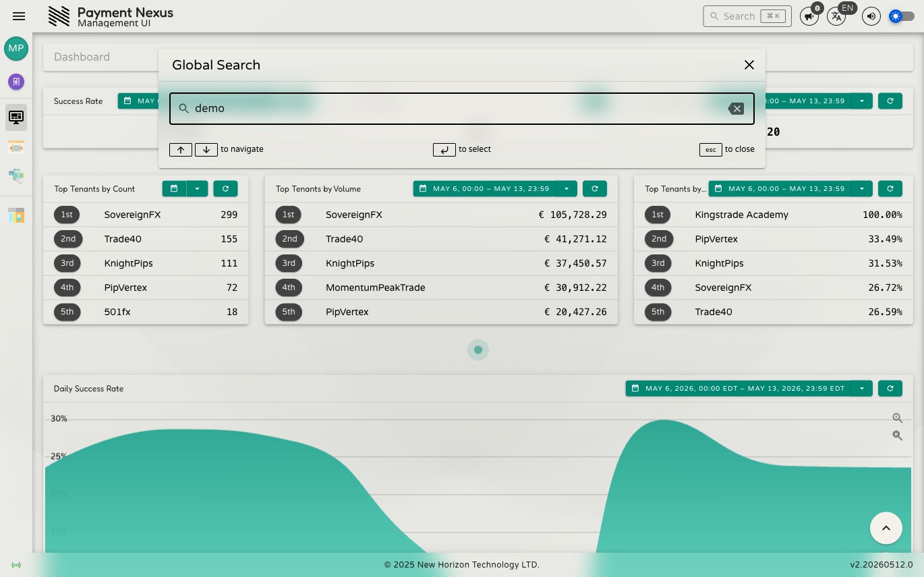The height and width of the screenshot is (577, 924).
Task: Clear the 'demo' search text
Action: (x=736, y=109)
